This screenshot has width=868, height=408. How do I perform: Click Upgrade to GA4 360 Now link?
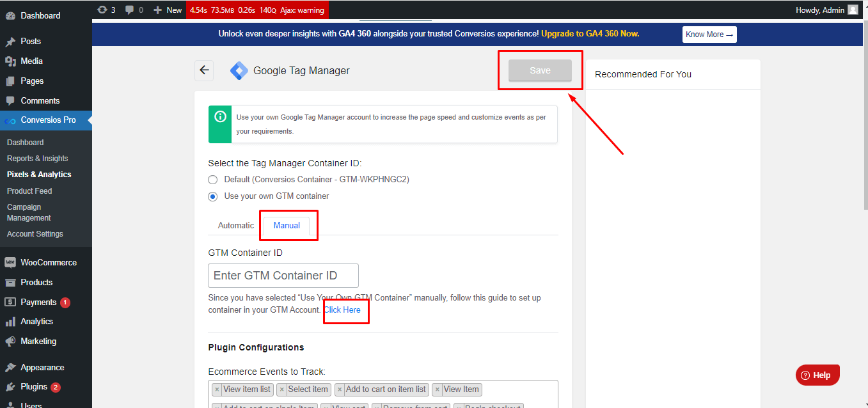[590, 34]
